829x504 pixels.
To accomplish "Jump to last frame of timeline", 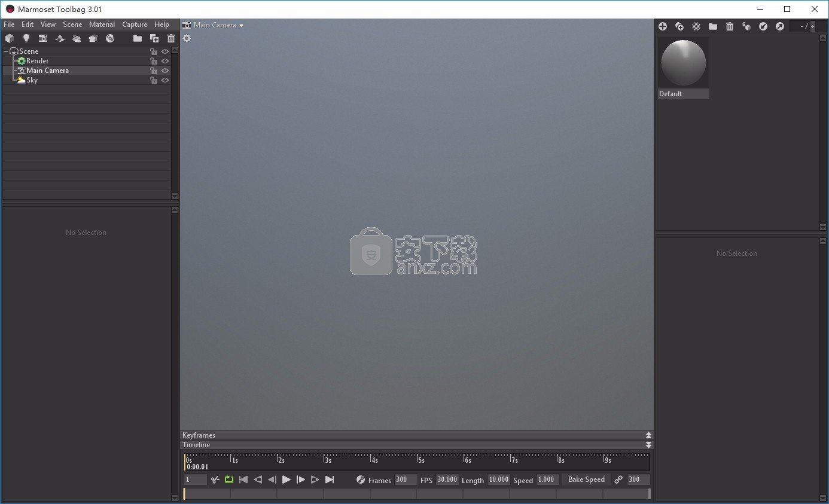I will point(330,479).
